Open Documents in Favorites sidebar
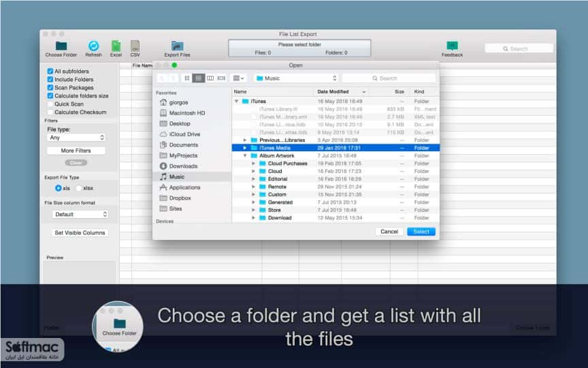Viewport: 588px width, 368px height. point(178,145)
